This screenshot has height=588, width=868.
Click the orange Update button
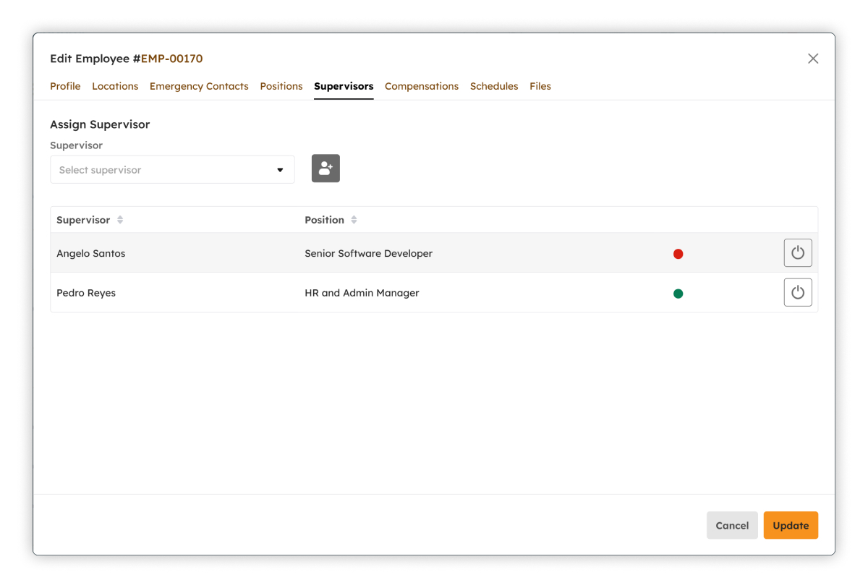791,526
